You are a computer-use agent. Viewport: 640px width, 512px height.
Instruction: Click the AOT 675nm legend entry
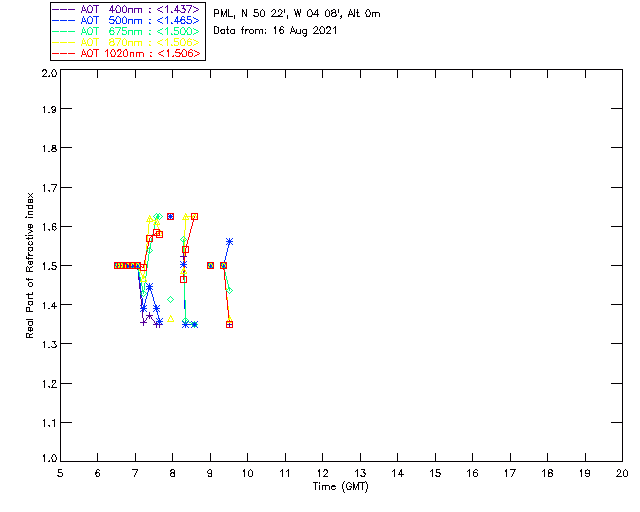click(126, 31)
